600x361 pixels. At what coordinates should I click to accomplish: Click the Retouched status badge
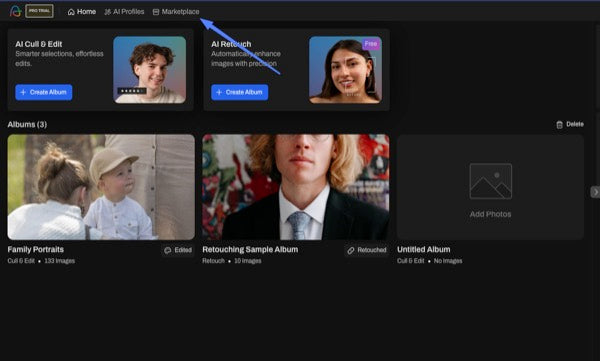point(367,250)
